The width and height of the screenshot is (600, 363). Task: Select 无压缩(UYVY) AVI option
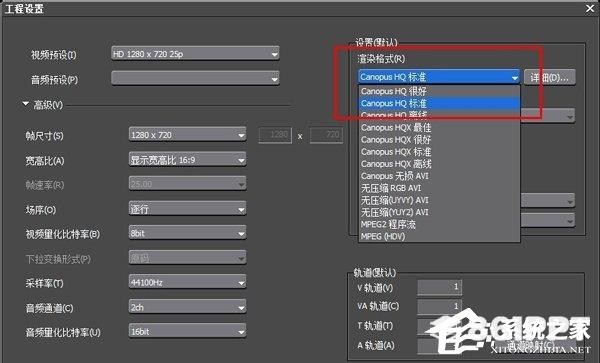tap(439, 200)
